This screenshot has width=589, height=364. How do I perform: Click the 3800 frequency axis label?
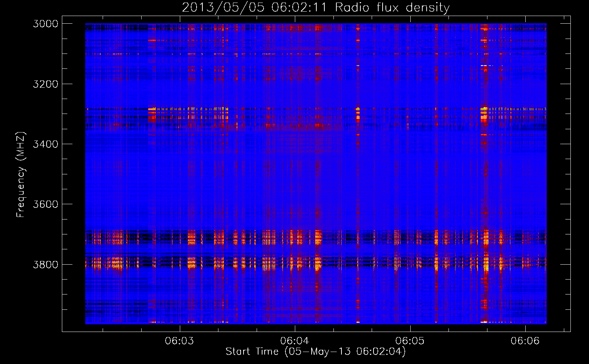(x=46, y=264)
